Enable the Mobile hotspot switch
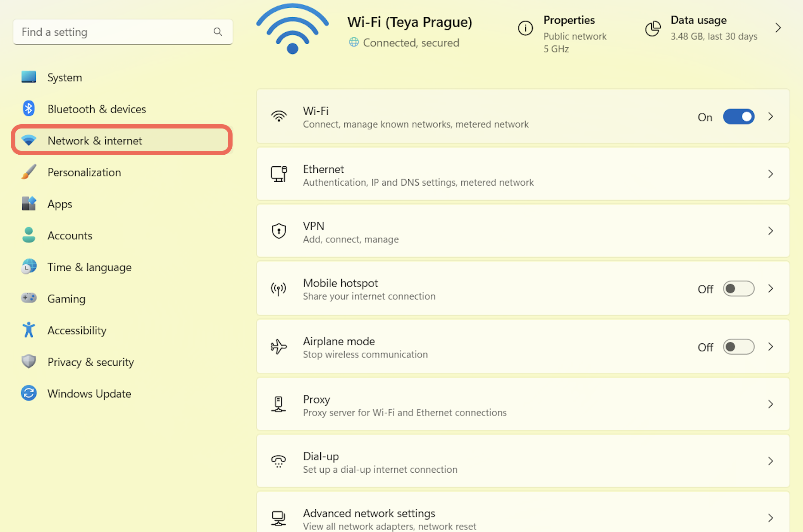803x532 pixels. pos(738,289)
